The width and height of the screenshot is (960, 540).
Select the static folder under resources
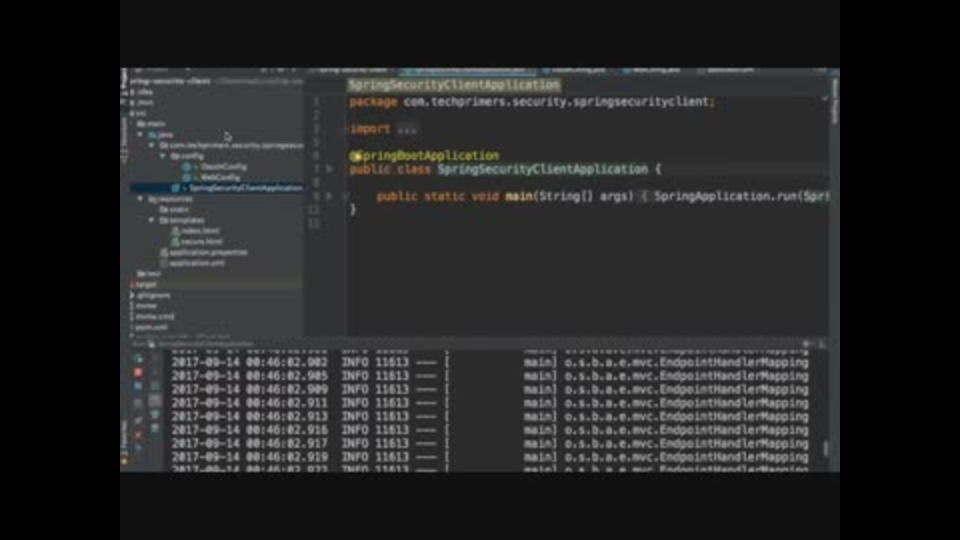click(175, 209)
